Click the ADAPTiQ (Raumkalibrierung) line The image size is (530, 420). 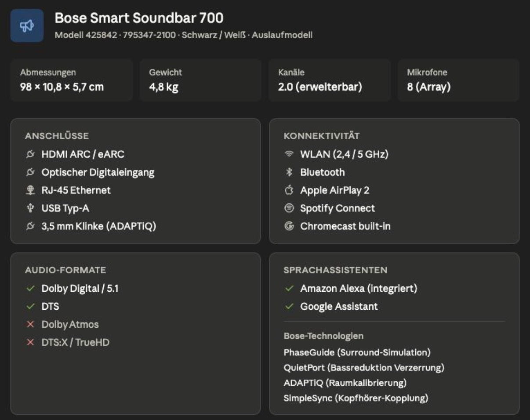click(x=345, y=383)
